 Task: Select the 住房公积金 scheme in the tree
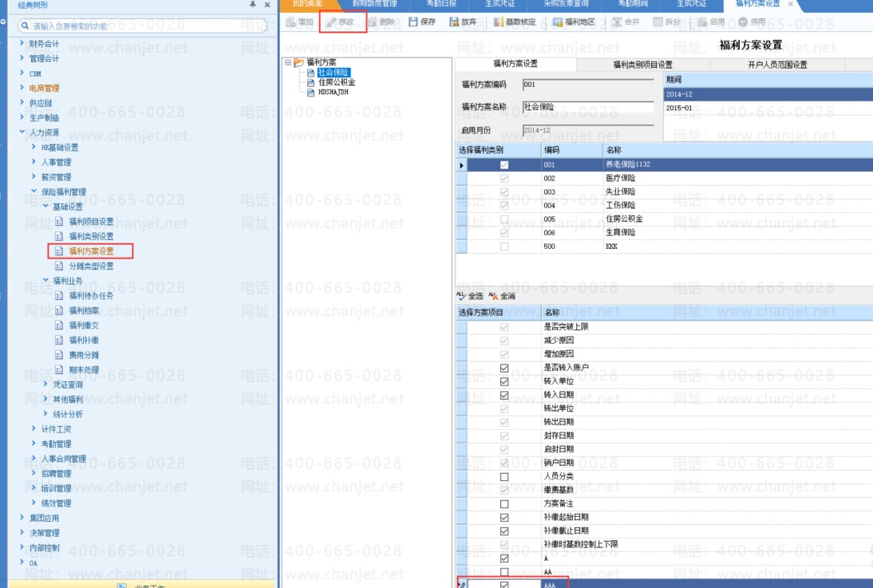tap(336, 82)
